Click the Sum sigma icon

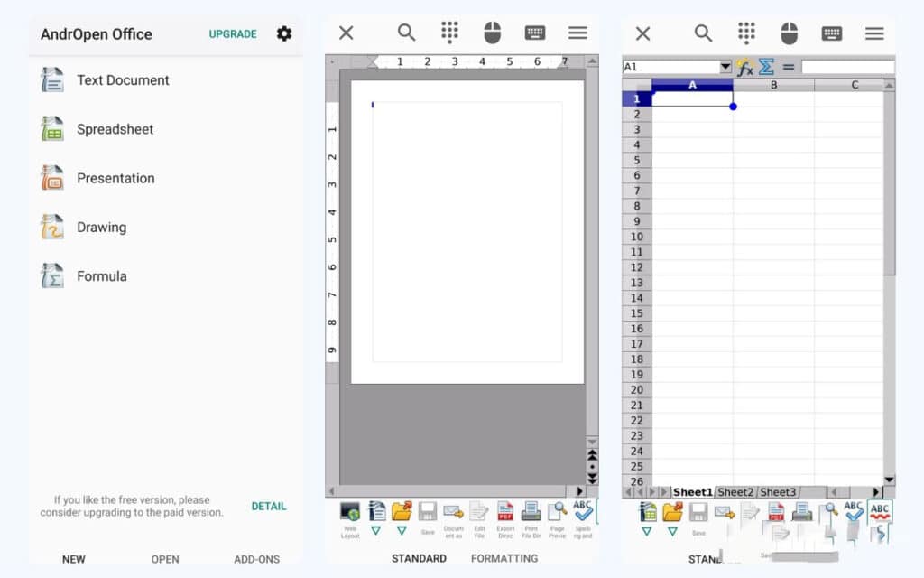coord(766,67)
